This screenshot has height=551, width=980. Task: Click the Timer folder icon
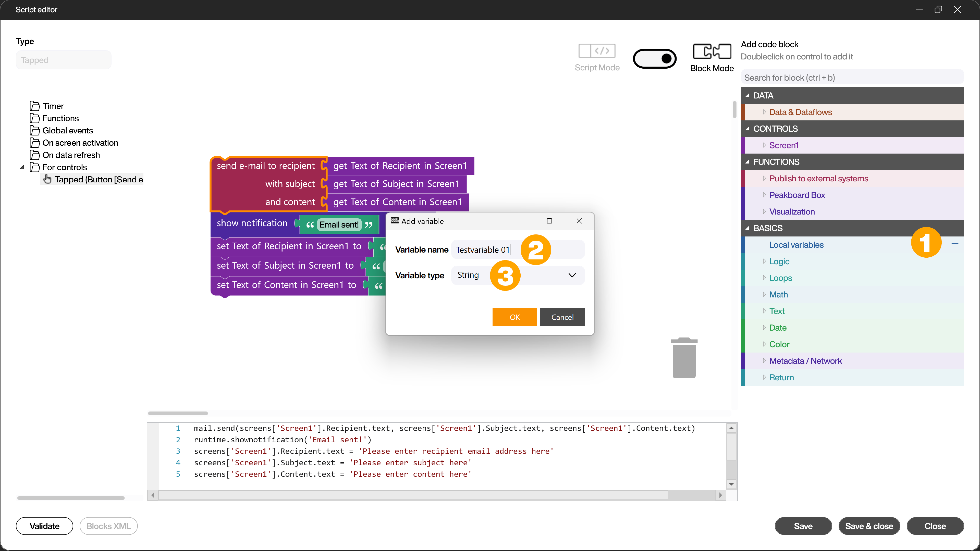pyautogui.click(x=35, y=106)
